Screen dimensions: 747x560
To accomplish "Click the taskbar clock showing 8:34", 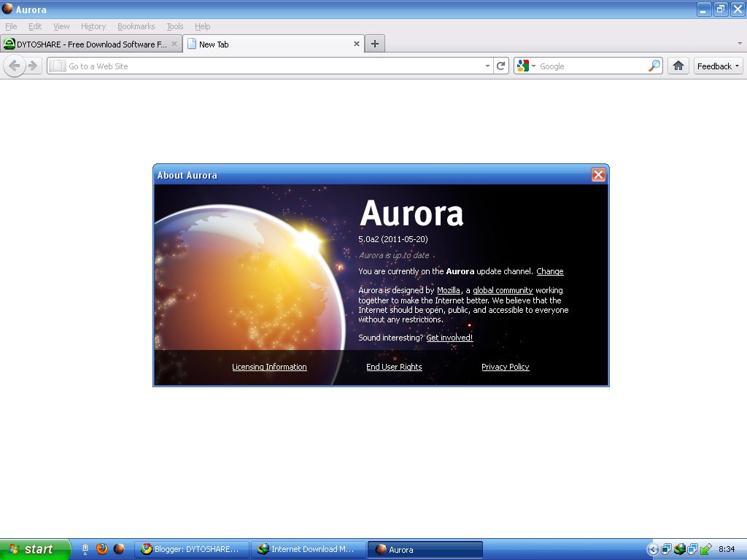I will [x=727, y=549].
